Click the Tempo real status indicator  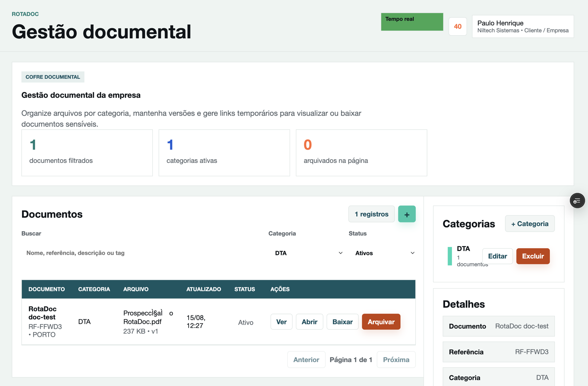tap(412, 22)
